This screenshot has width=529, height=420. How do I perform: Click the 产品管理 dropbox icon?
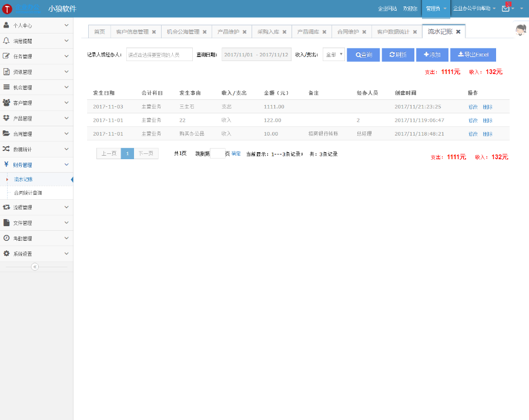pos(6,118)
